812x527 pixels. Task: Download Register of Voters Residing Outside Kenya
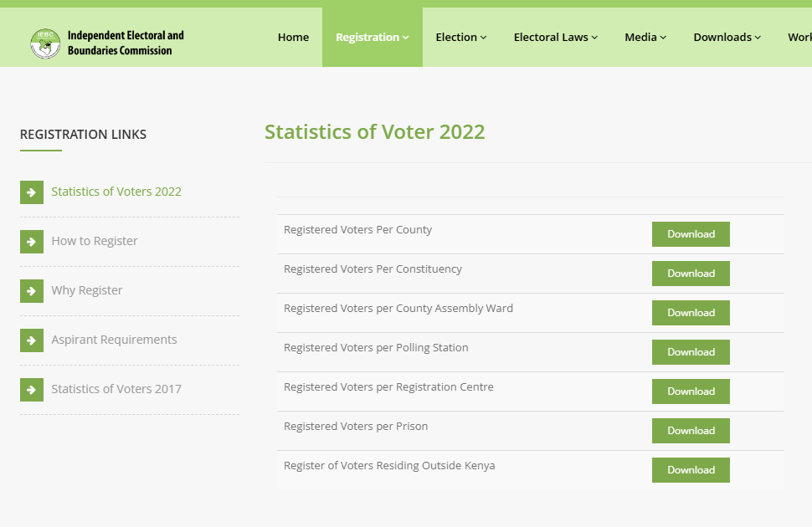point(690,470)
